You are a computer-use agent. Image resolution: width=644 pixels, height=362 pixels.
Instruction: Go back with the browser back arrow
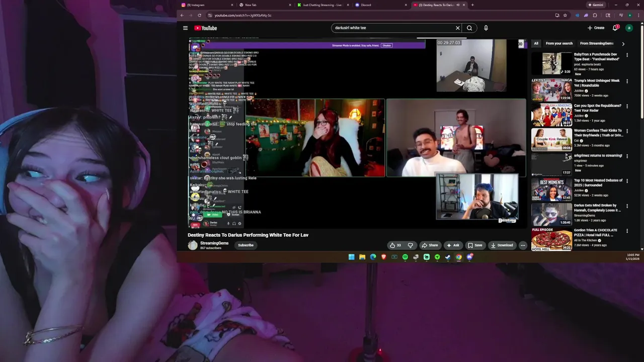click(x=182, y=15)
